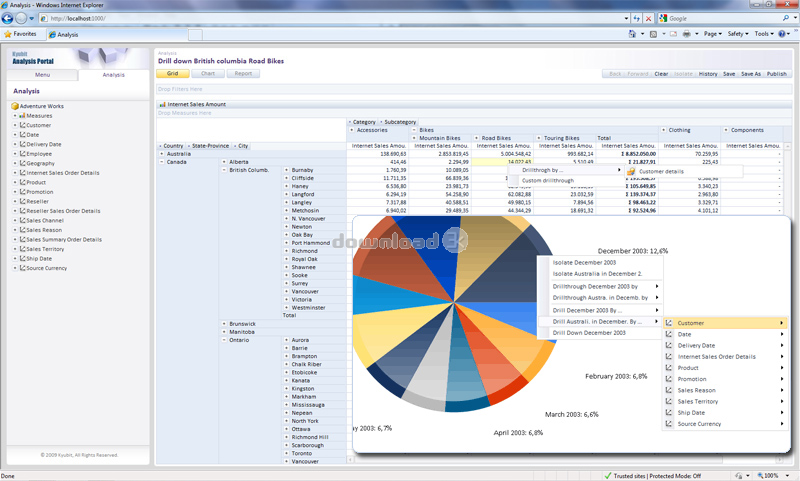Screen dimensions: 800x481
Task: Click the Save button
Action: click(729, 74)
